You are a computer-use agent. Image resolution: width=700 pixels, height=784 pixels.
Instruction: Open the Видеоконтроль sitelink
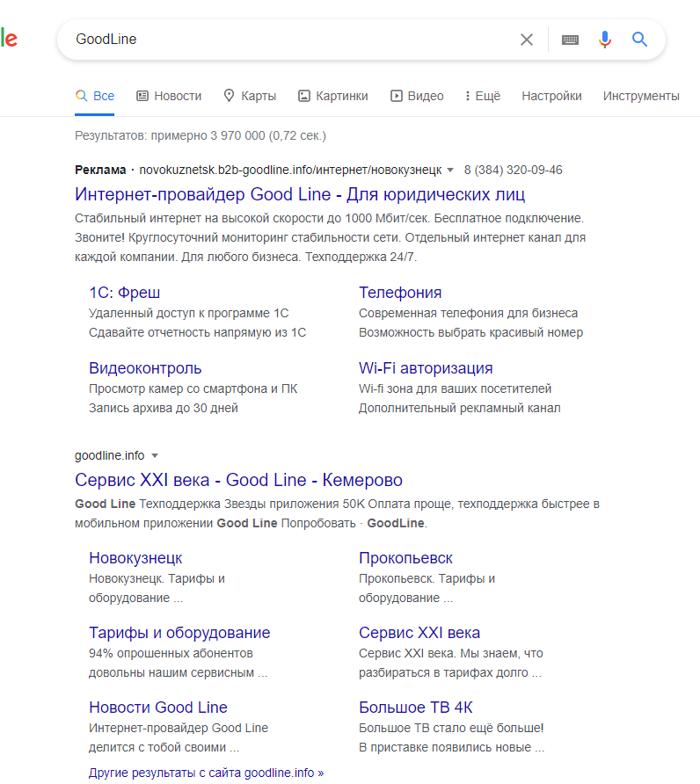coord(145,368)
